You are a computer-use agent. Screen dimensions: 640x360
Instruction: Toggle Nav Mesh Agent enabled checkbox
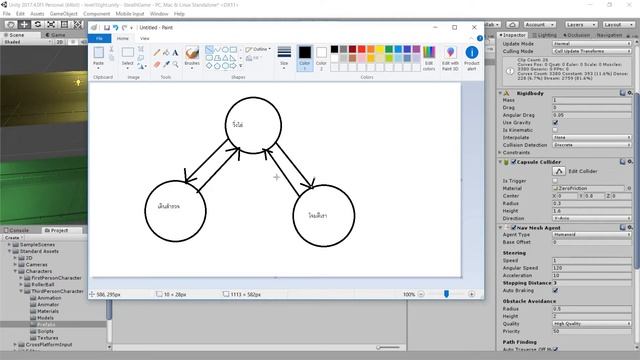tap(514, 228)
